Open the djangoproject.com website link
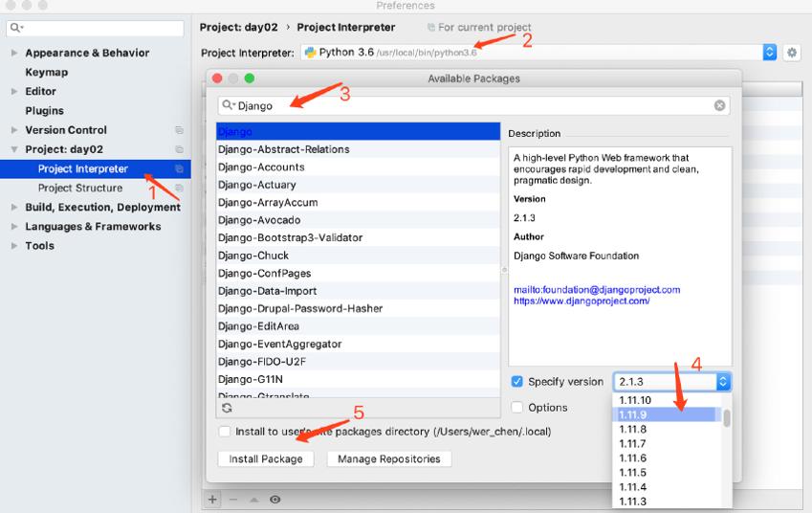812x513 pixels. (x=582, y=301)
